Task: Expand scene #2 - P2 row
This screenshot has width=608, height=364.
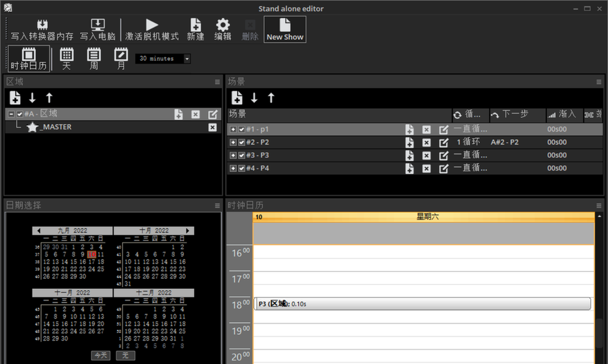Action: [x=233, y=142]
